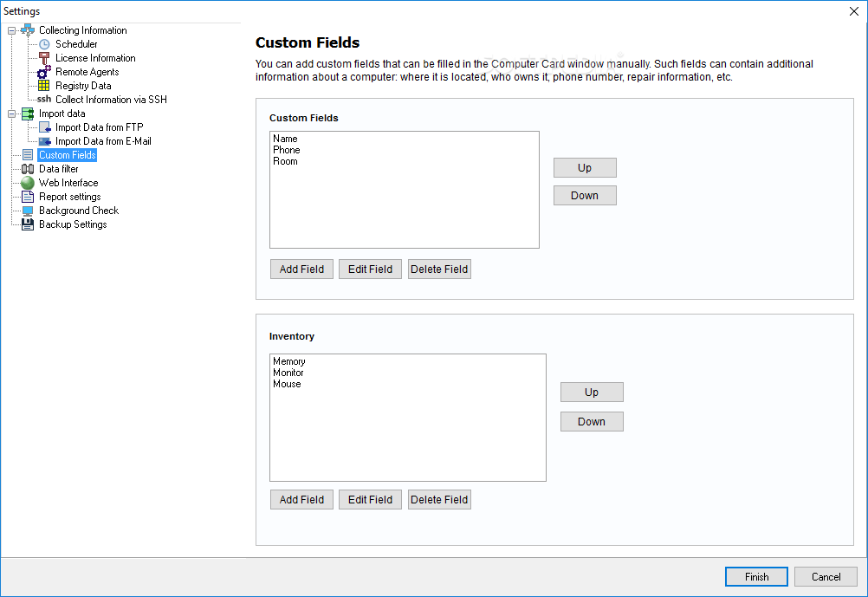
Task: Click the Import Data from FTP icon
Action: 44,127
